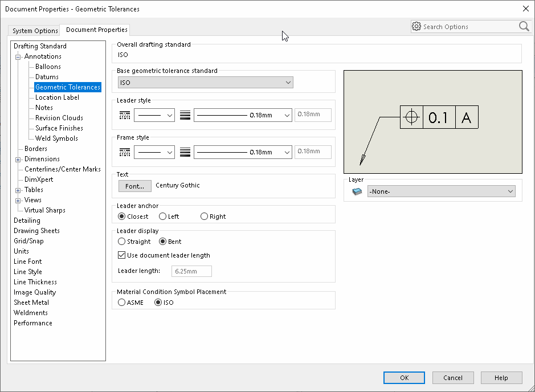The width and height of the screenshot is (535, 392).
Task: Select Balloons under Annotations
Action: [x=48, y=67]
